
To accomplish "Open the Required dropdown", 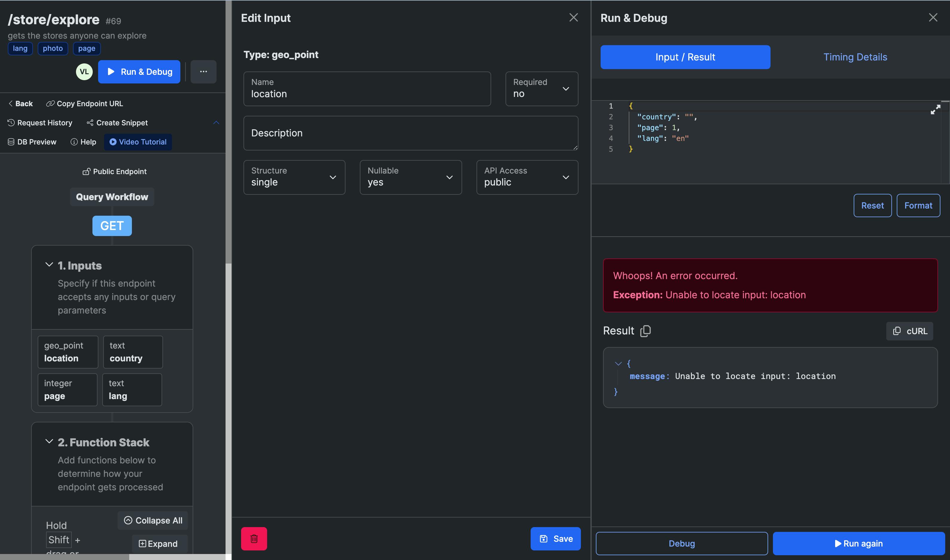I will pyautogui.click(x=541, y=89).
